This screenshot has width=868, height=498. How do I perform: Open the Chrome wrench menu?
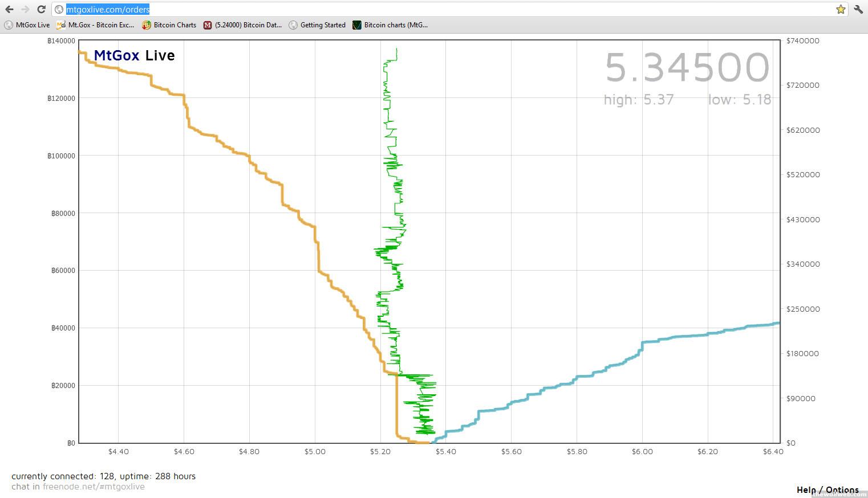[x=858, y=9]
